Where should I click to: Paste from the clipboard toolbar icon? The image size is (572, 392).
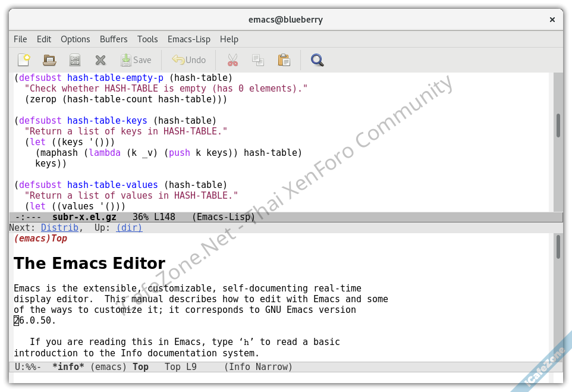pyautogui.click(x=284, y=59)
